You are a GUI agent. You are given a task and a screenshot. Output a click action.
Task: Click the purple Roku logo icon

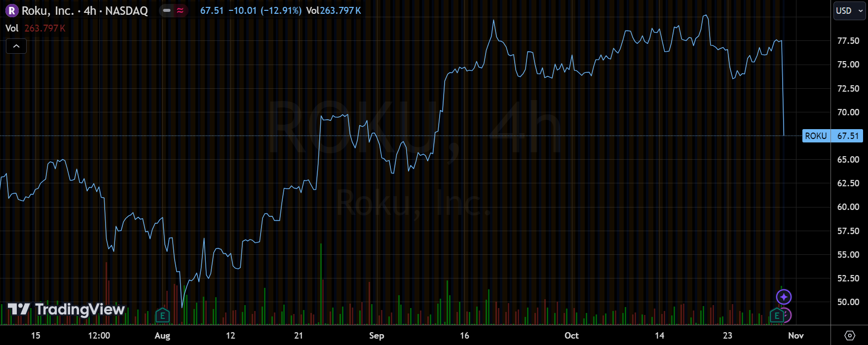click(11, 10)
